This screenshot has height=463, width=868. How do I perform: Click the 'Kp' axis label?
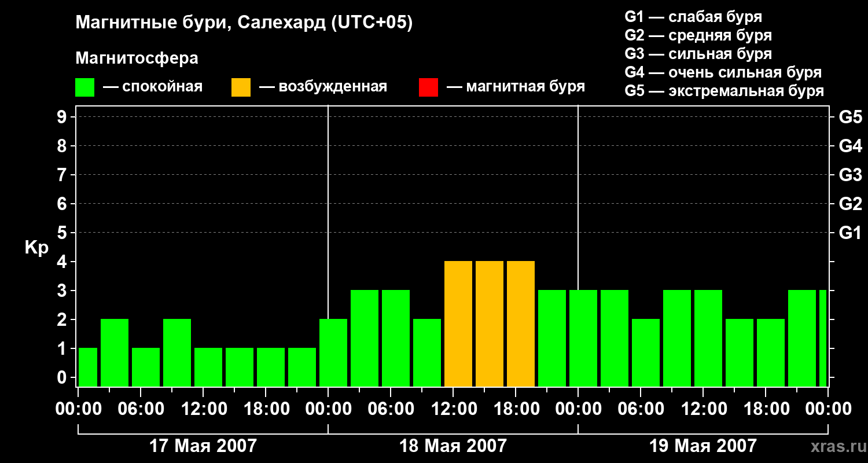click(36, 248)
